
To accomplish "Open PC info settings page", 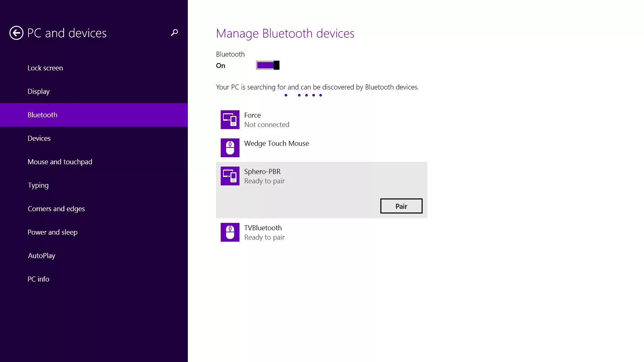I will 39,279.
